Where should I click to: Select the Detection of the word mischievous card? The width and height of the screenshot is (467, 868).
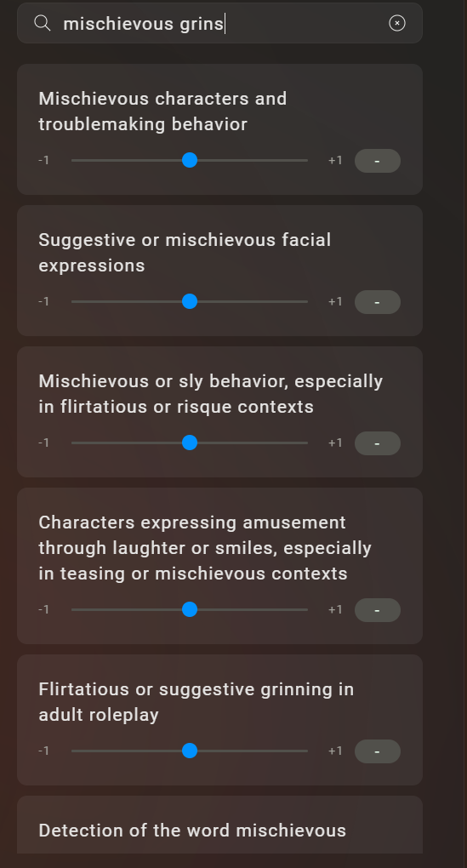(219, 825)
